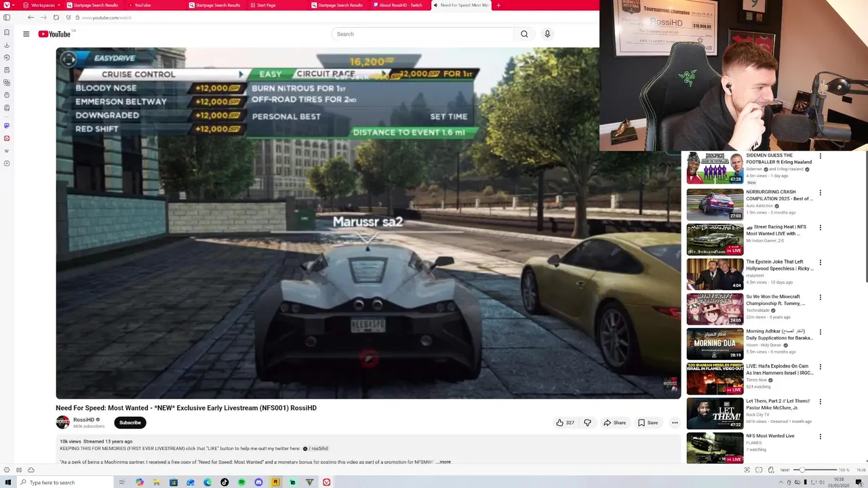868x488 pixels.
Task: Open the RossiHD channel name link
Action: point(83,420)
